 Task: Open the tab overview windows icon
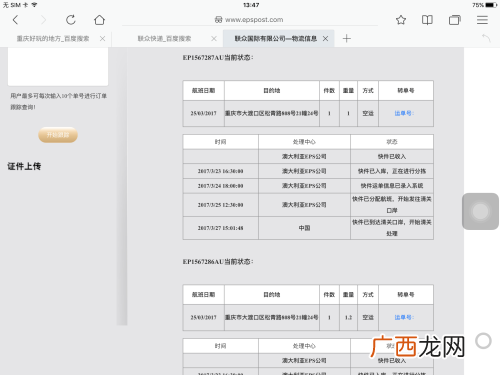[x=455, y=20]
